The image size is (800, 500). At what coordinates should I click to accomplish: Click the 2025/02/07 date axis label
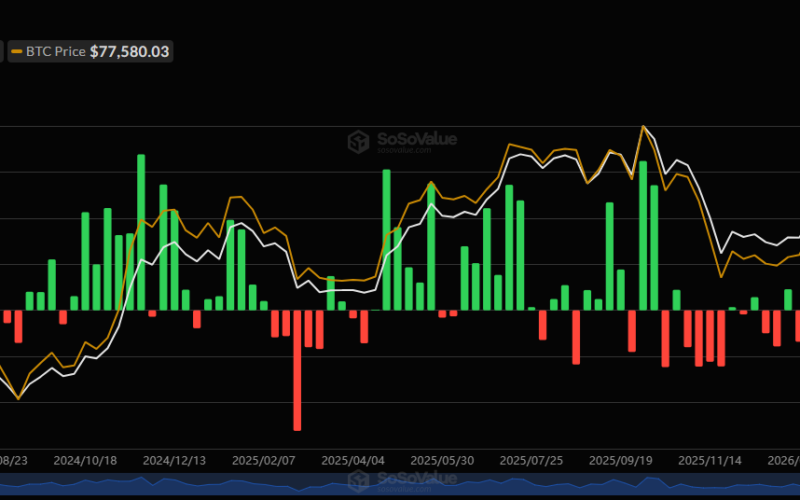[x=264, y=461]
